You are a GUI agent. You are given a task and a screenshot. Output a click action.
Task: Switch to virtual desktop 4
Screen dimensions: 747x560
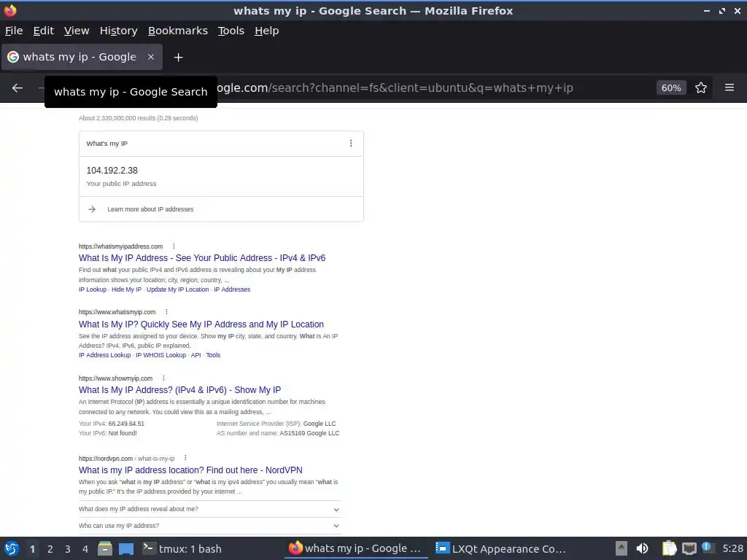point(85,549)
